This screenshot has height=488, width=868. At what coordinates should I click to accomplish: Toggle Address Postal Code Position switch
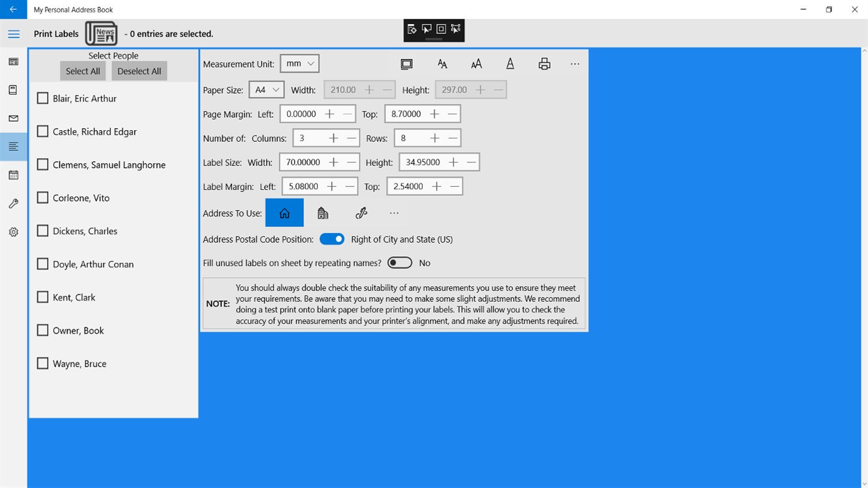point(332,238)
